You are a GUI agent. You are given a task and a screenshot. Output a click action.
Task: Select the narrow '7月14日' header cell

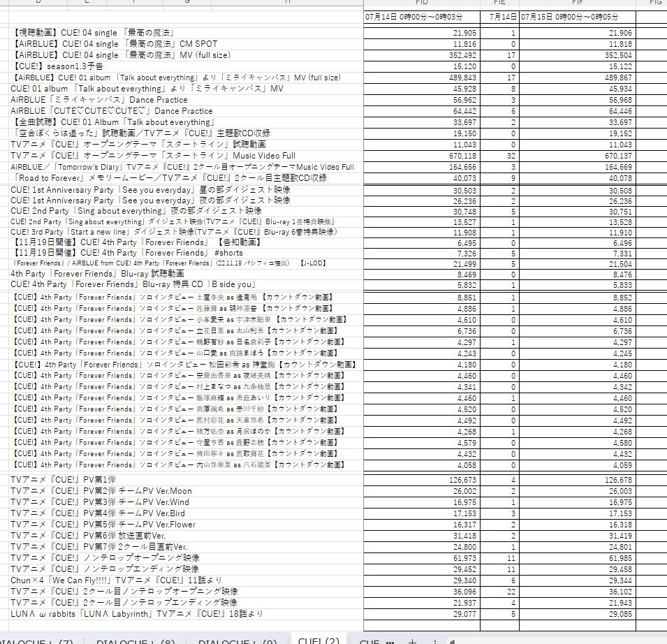coord(499,17)
